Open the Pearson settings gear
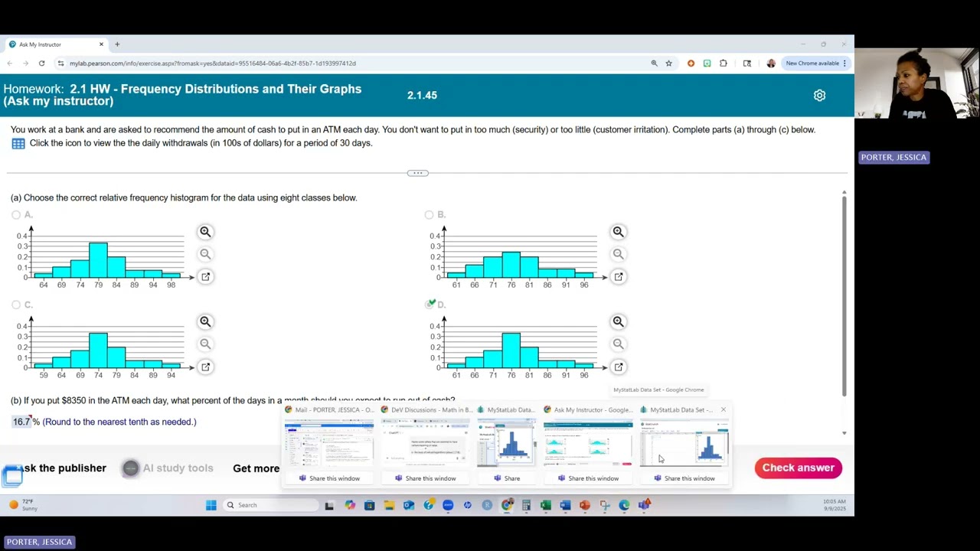The width and height of the screenshot is (980, 551). pyautogui.click(x=819, y=96)
